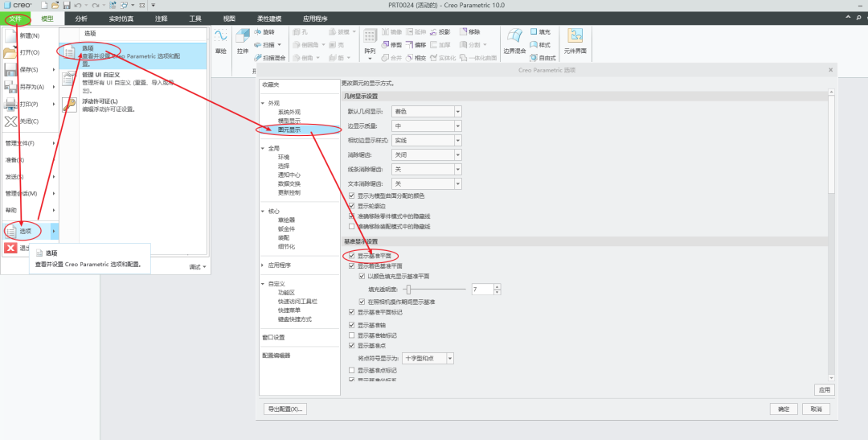This screenshot has width=868, height=440.
Task: Enable 显示基准轴标记 checkbox
Action: click(x=351, y=335)
